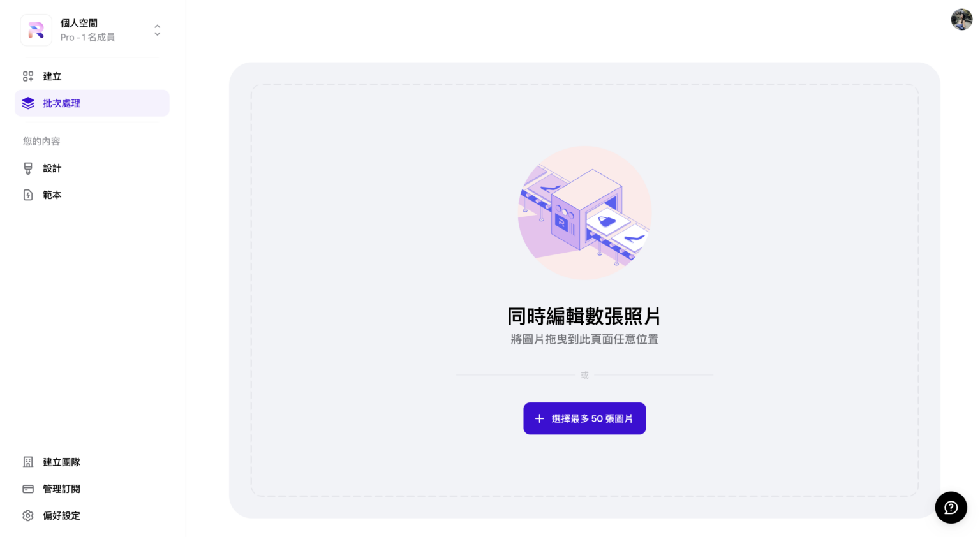Click the 建立團隊 building icon

pyautogui.click(x=28, y=462)
